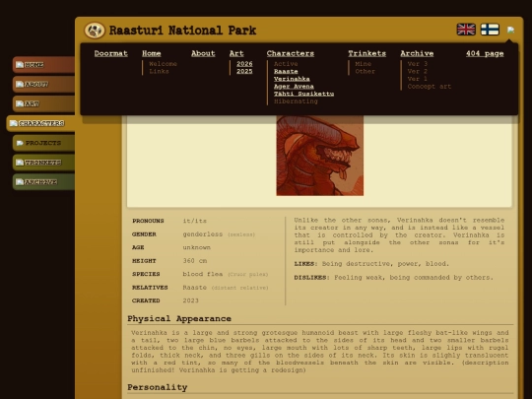Click the 'LIKES' label in description

click(x=305, y=264)
